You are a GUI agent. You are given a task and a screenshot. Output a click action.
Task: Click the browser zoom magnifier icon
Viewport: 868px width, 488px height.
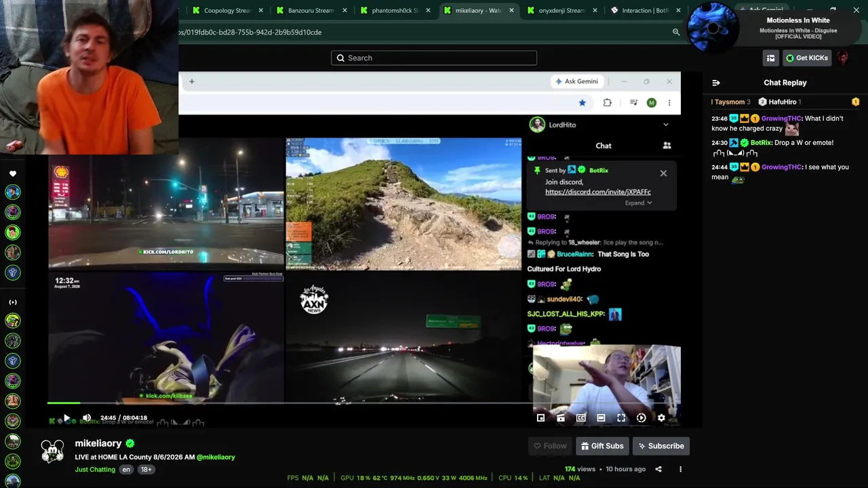(x=676, y=32)
